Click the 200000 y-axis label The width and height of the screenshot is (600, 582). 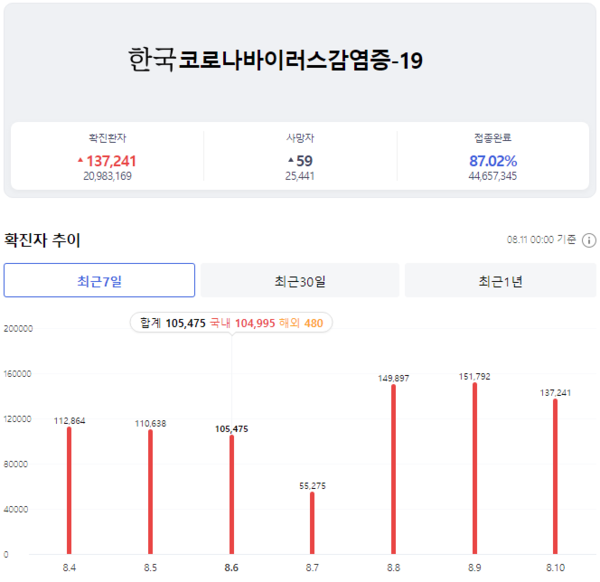pos(18,329)
